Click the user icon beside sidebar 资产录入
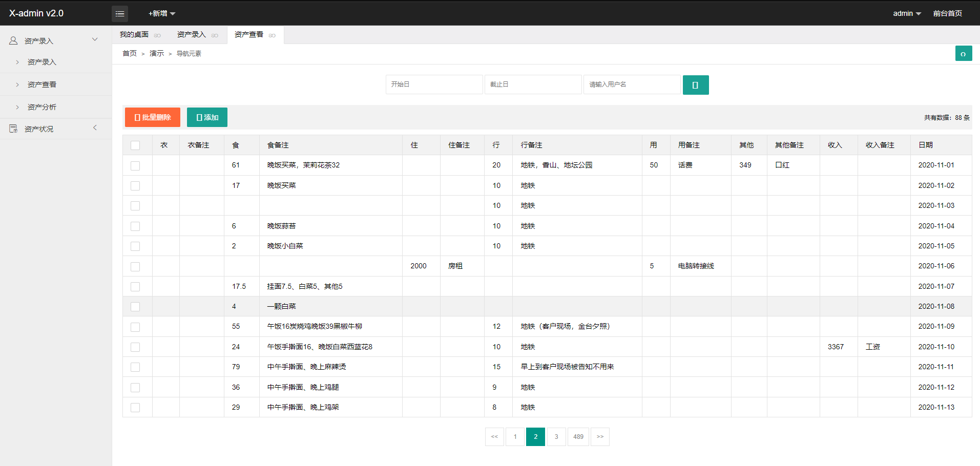The image size is (980, 466). (x=13, y=40)
